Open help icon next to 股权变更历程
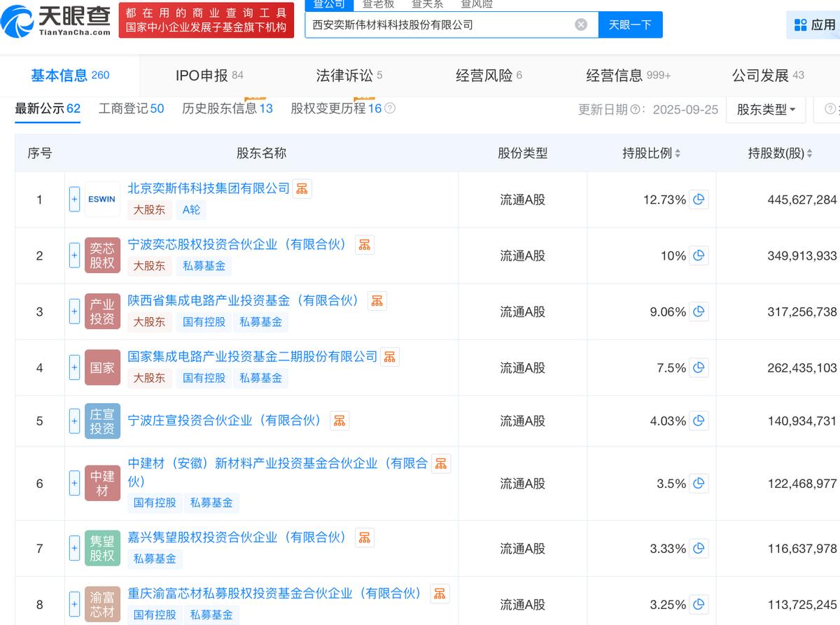The height and width of the screenshot is (625, 840). click(390, 108)
